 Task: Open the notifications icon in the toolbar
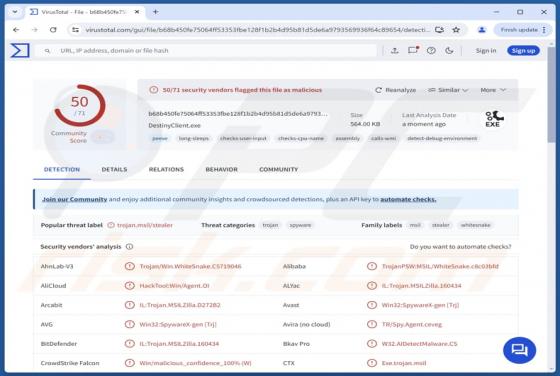[x=413, y=50]
